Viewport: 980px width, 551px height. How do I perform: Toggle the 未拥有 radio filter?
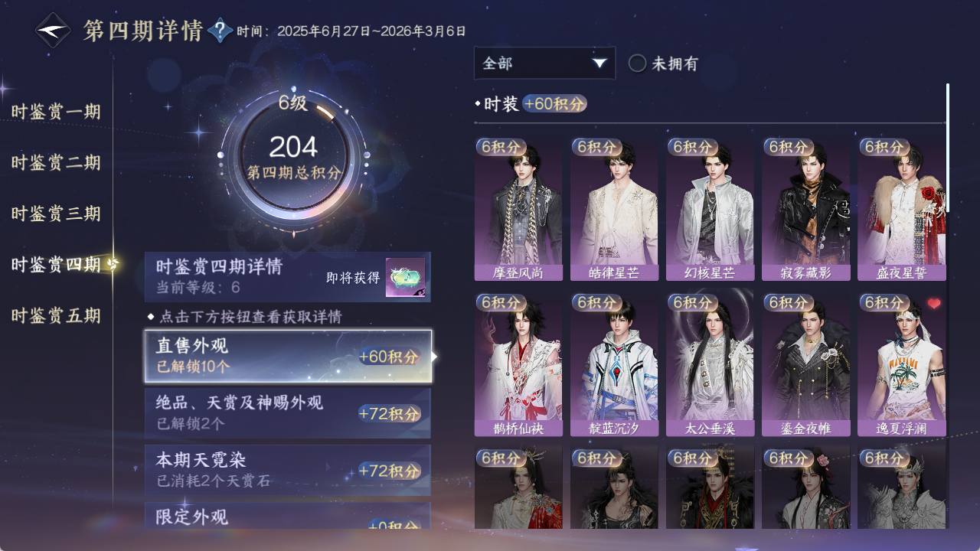pyautogui.click(x=663, y=64)
